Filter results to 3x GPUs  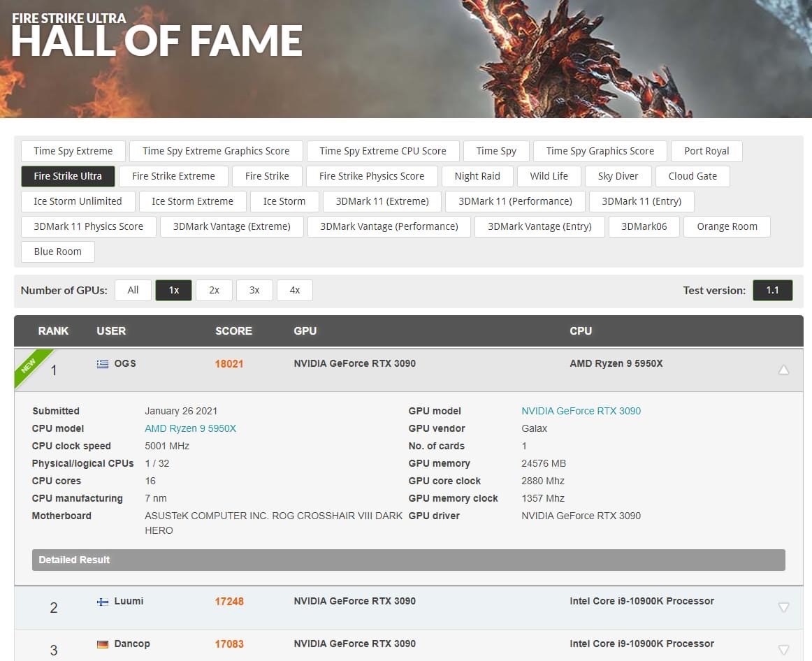[254, 291]
